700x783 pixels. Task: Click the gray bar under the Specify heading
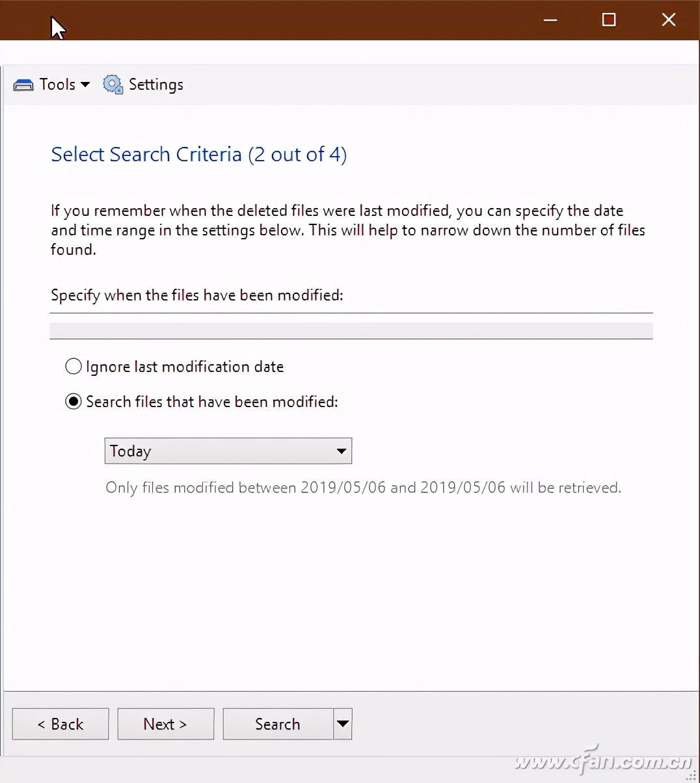(x=351, y=331)
